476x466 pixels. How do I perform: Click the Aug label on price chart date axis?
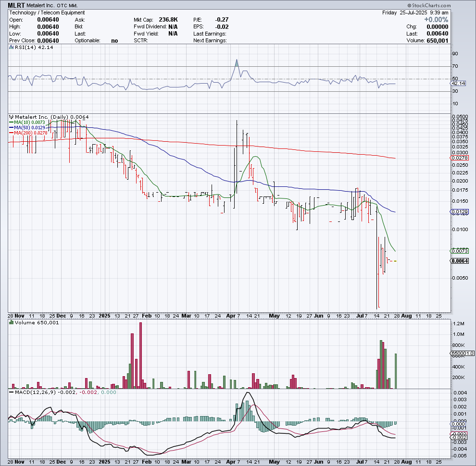pyautogui.click(x=406, y=316)
